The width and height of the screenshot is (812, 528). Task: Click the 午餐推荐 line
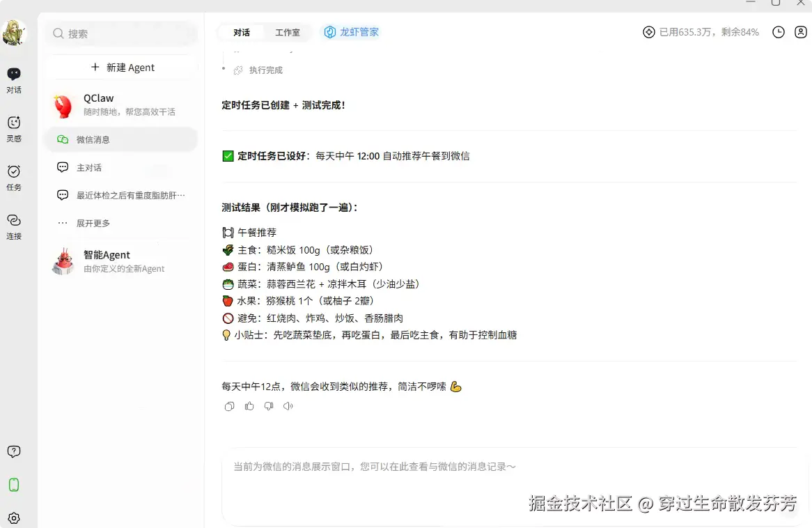click(x=249, y=233)
